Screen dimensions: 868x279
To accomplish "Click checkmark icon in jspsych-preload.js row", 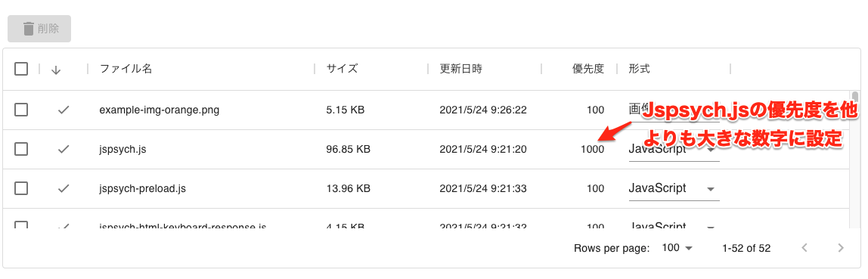I will pyautogui.click(x=64, y=189).
